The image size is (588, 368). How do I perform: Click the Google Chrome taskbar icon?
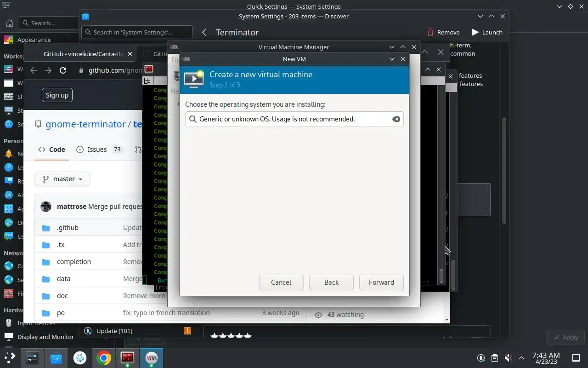104,357
